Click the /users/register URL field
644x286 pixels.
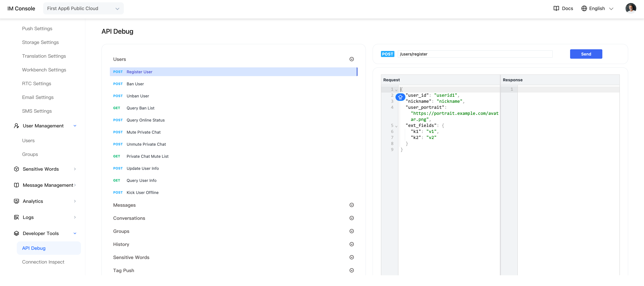pos(475,54)
